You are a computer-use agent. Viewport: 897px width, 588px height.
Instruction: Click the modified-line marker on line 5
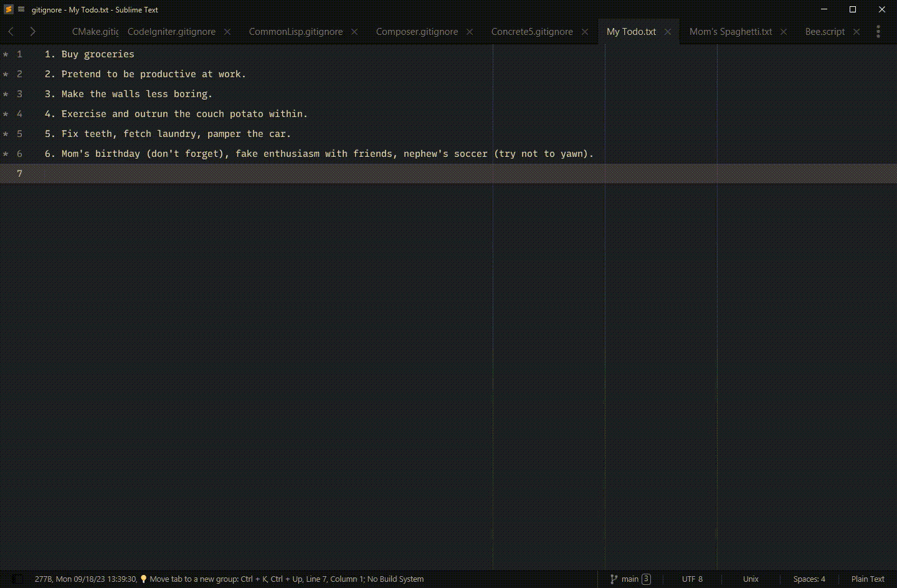pos(6,134)
